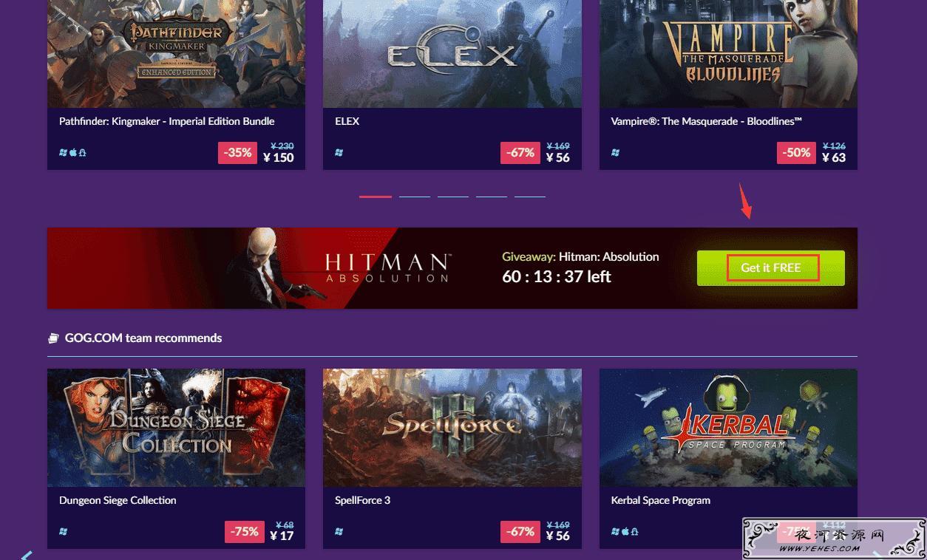927x560 pixels.
Task: Click the platform icons under Kerbal Space Program
Action: pos(625,531)
